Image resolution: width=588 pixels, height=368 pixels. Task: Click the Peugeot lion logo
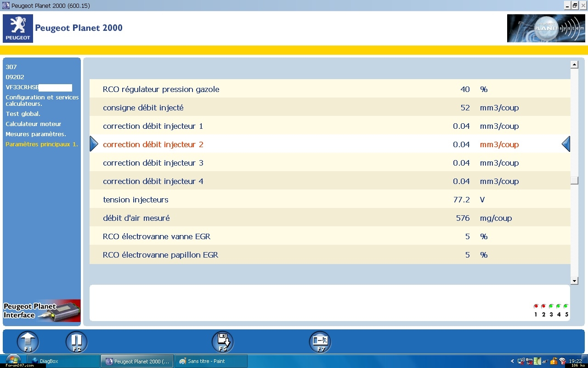tap(18, 29)
